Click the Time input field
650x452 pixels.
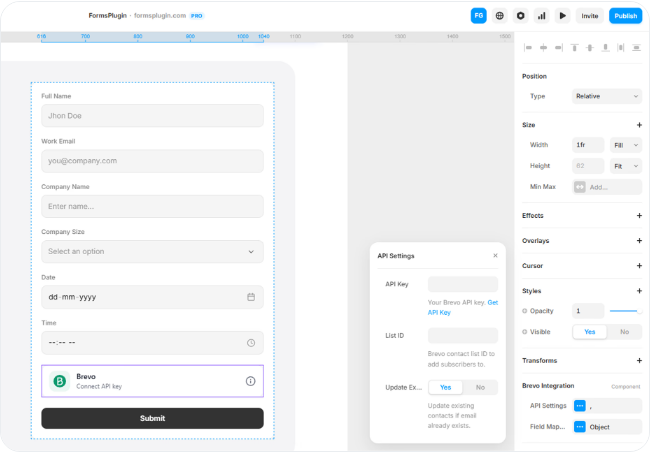click(153, 343)
